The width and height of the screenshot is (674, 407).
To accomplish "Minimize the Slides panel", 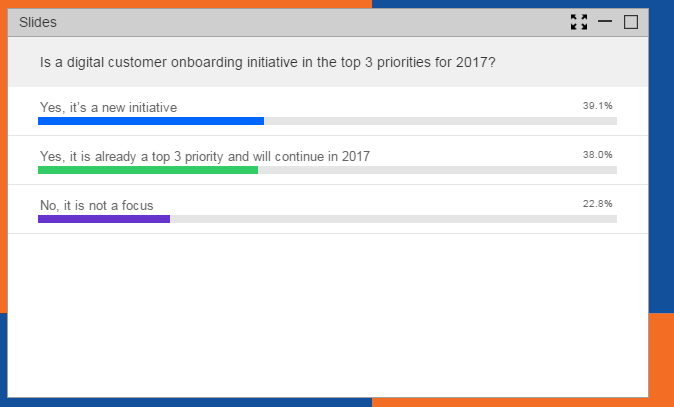I will point(605,21).
